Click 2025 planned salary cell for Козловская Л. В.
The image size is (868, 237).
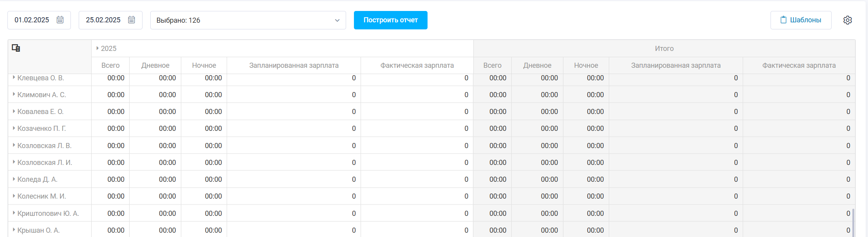pos(294,146)
